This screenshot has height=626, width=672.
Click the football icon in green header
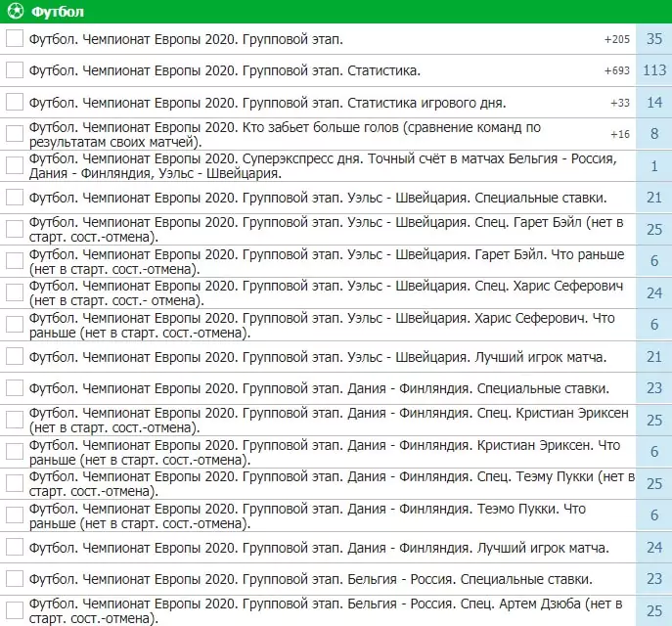tap(16, 11)
